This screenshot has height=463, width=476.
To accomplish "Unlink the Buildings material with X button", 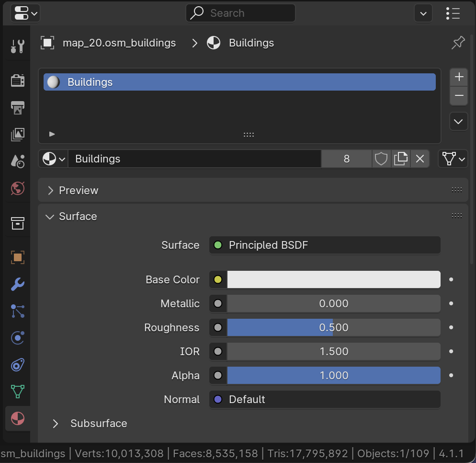I will 420,159.
